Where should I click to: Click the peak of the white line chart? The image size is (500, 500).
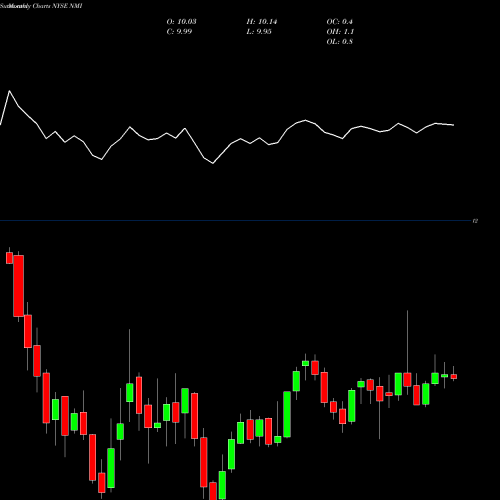click(9, 91)
